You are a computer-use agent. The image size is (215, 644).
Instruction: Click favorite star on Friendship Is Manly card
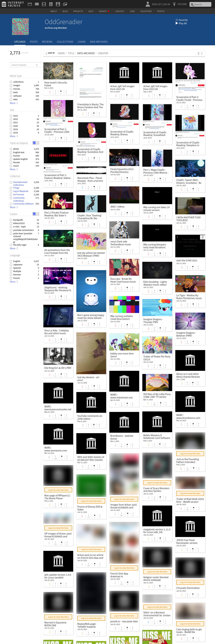tap(94, 113)
